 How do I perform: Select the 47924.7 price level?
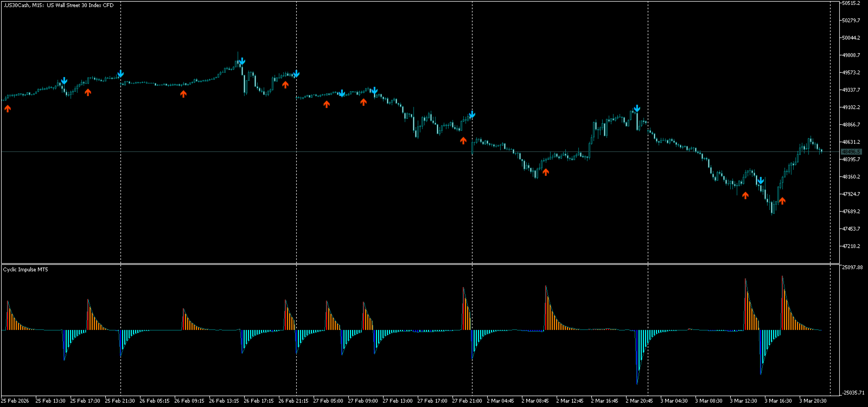tap(851, 194)
